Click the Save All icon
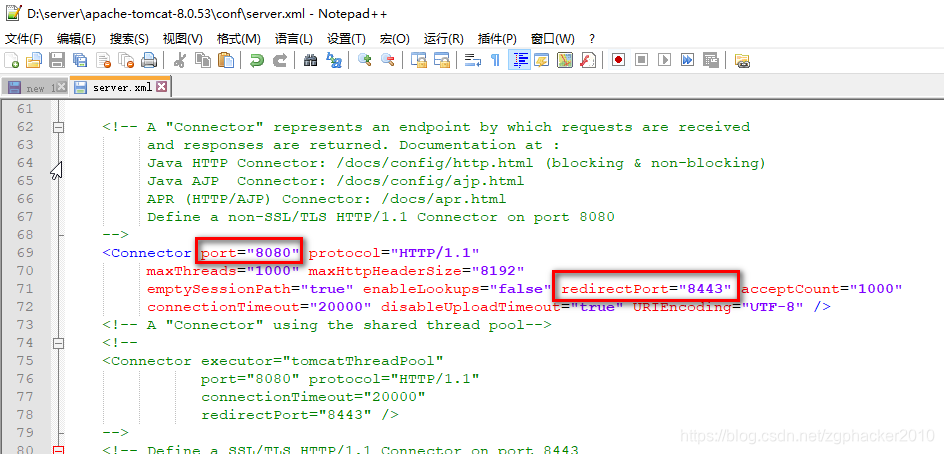Screen dimensions: 944x454 (x=79, y=60)
